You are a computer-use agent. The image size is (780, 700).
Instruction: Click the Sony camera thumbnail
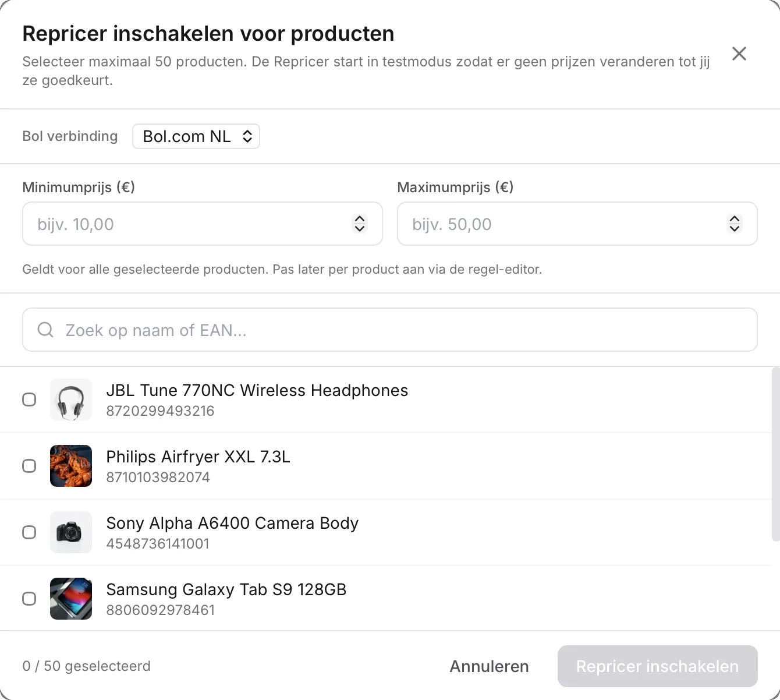[x=71, y=532]
